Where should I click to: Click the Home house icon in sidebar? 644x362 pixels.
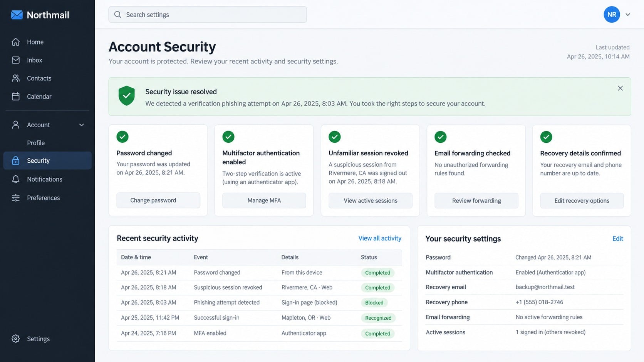click(16, 42)
